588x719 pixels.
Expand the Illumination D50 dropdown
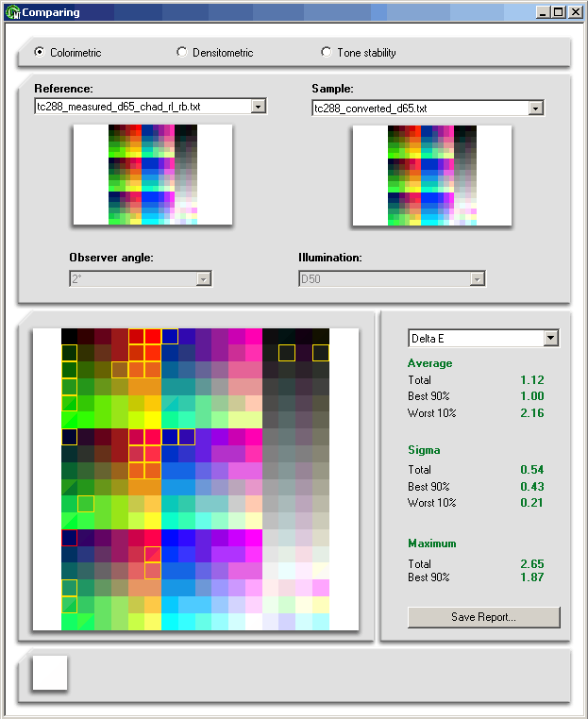coord(477,278)
